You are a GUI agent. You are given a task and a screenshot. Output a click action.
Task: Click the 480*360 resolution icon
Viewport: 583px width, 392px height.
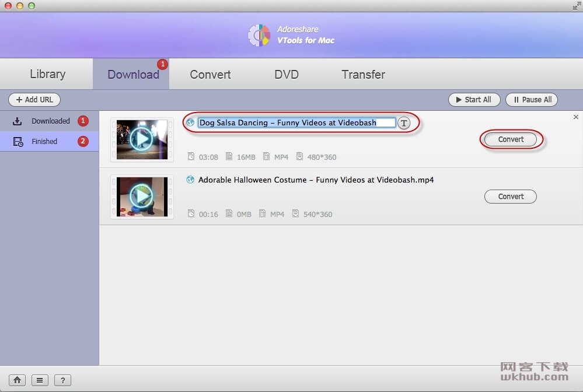(x=299, y=156)
